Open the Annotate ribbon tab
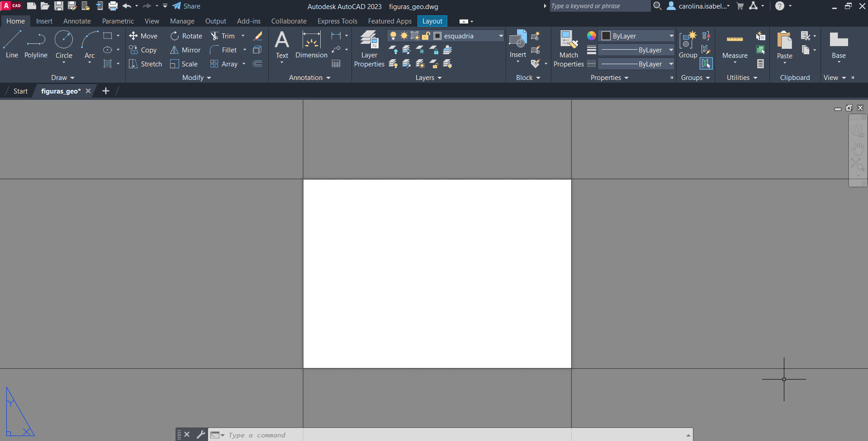Screen dimensions: 868x441 tap(77, 21)
